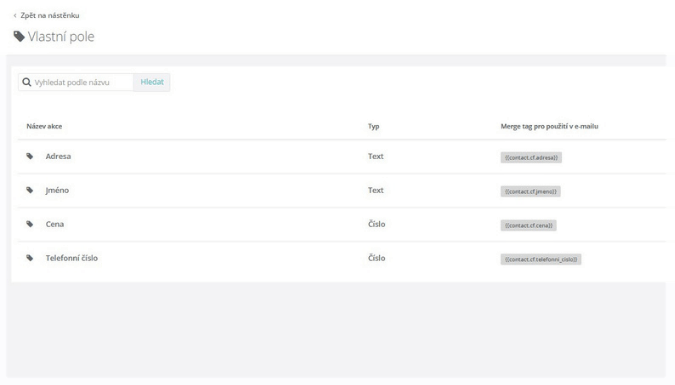Click the tag icon next to Vlastní pole heading

(19, 37)
